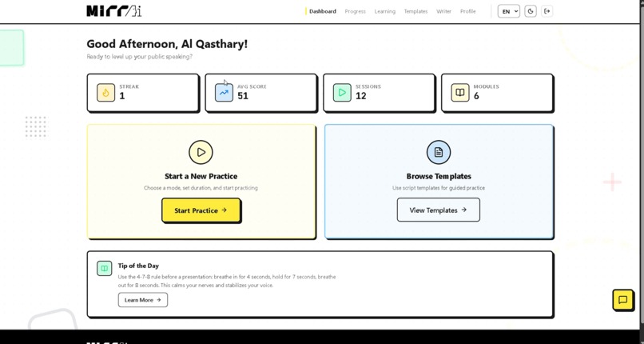Click the Modules value 6
This screenshot has width=644, height=344.
pos(476,96)
